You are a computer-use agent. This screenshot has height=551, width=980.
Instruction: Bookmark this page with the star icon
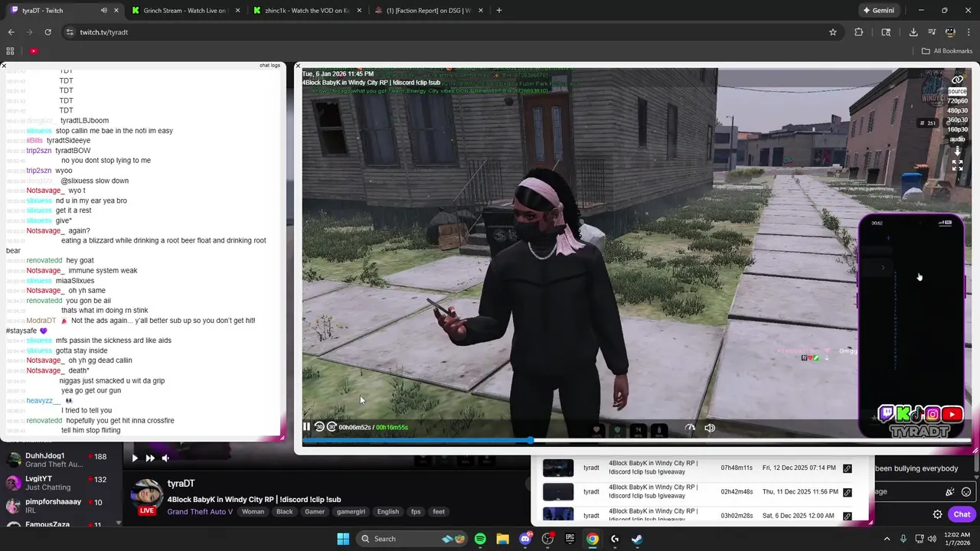[833, 32]
